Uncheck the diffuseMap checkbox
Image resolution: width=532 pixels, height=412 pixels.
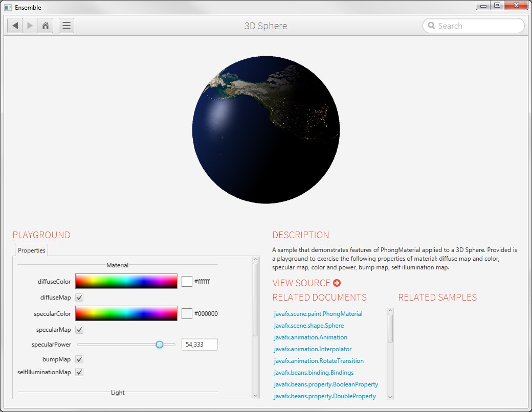coord(79,297)
